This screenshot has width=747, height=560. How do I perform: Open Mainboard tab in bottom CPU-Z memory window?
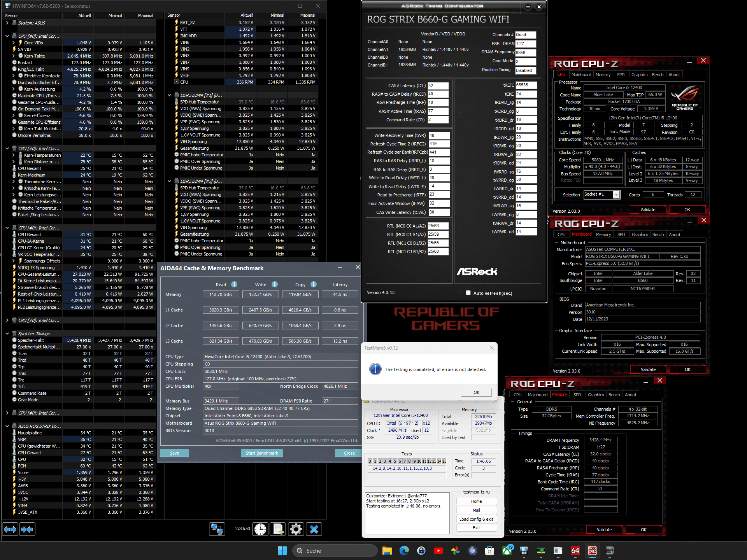tap(538, 395)
